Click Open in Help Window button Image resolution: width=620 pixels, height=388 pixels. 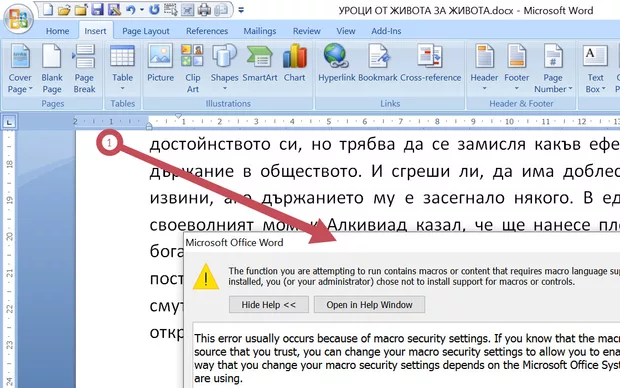pyautogui.click(x=369, y=305)
